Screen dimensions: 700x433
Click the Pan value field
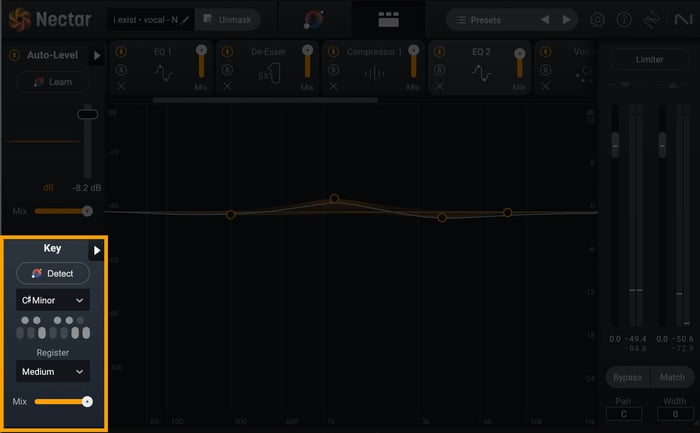point(624,414)
